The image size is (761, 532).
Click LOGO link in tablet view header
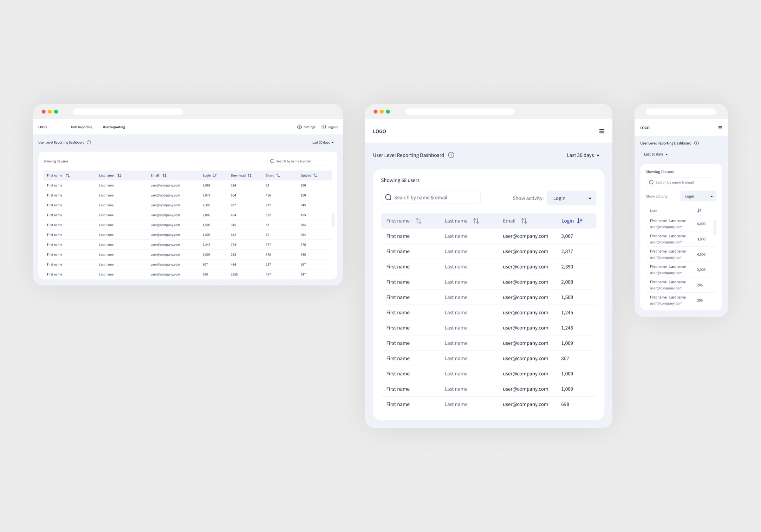pos(380,131)
